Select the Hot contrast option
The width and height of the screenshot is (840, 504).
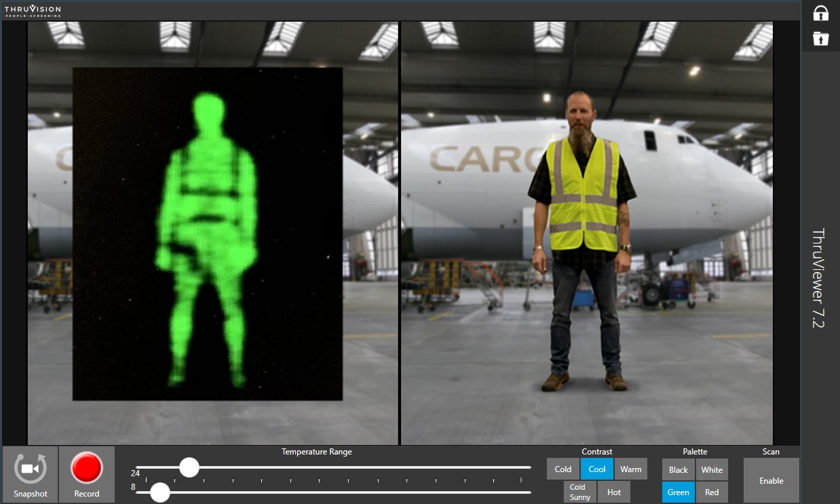pyautogui.click(x=613, y=492)
